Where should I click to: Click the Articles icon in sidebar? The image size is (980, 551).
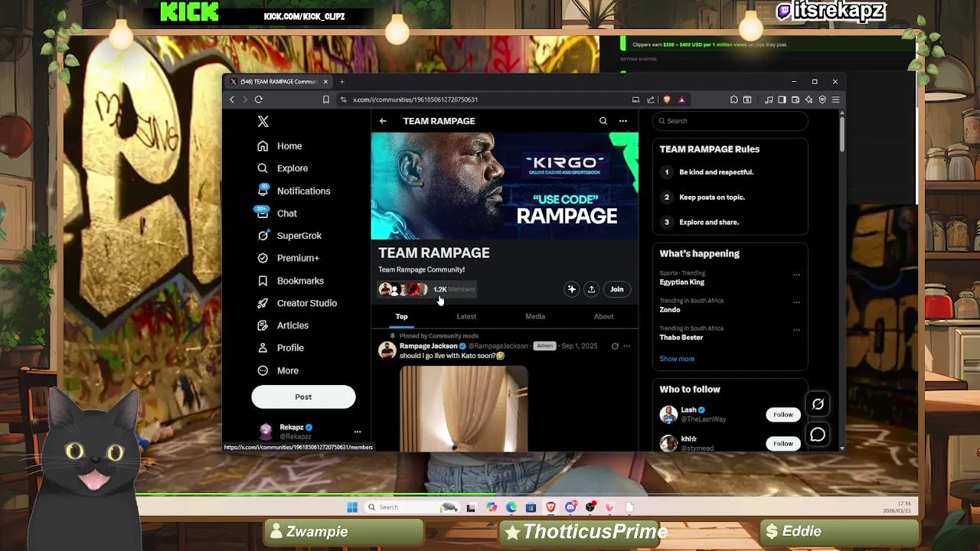coord(263,325)
